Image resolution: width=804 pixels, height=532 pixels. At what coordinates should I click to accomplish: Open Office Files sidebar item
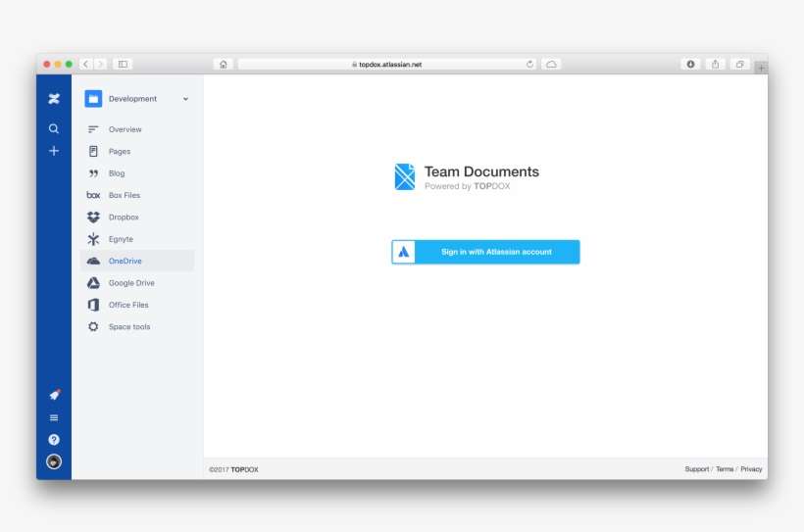pyautogui.click(x=137, y=305)
